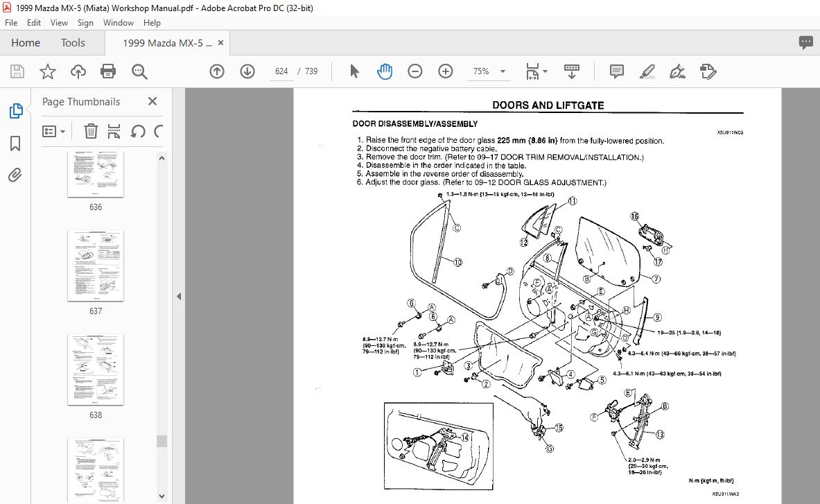Open the File menu
The width and height of the screenshot is (820, 504).
point(11,23)
